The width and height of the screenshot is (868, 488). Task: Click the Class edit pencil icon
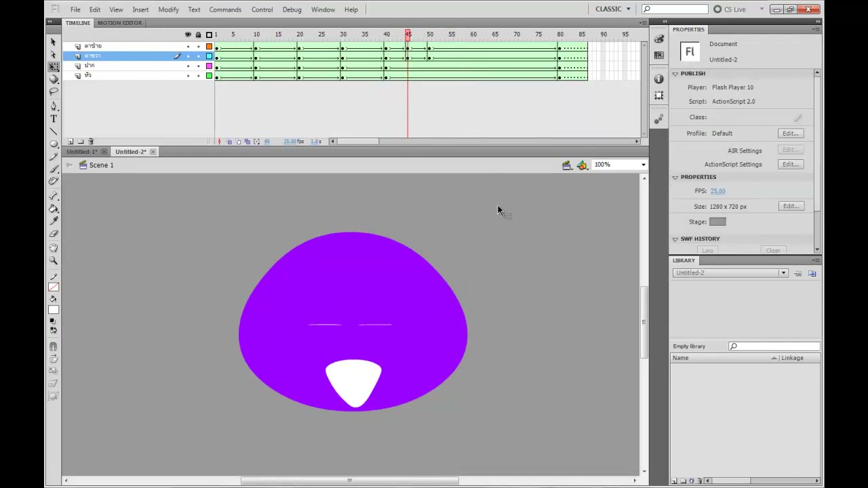point(797,118)
